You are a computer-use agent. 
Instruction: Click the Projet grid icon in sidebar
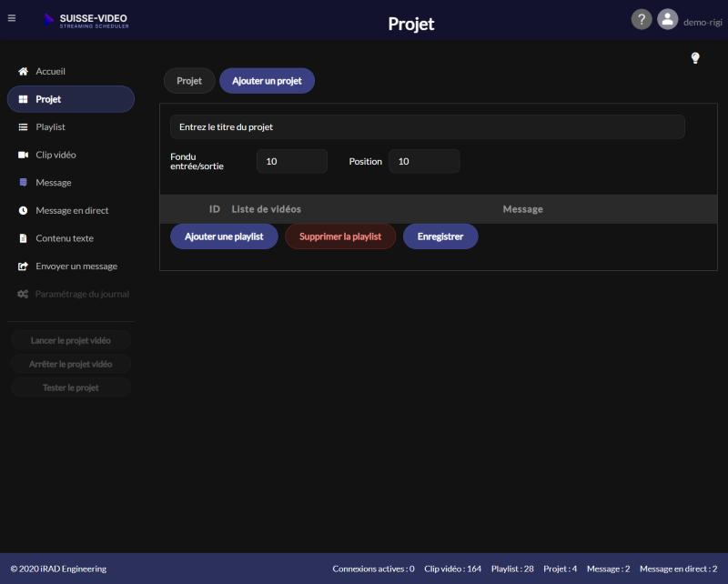coord(23,99)
